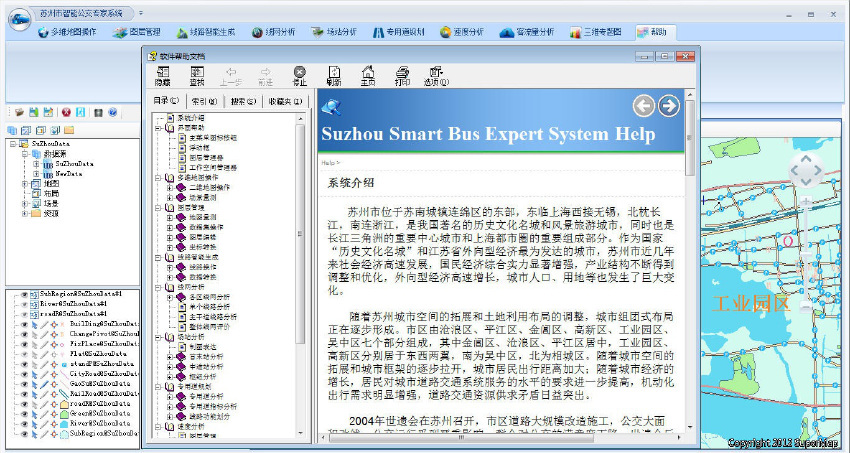Click the map zoom slider track
850x453 pixels.
(x=806, y=255)
